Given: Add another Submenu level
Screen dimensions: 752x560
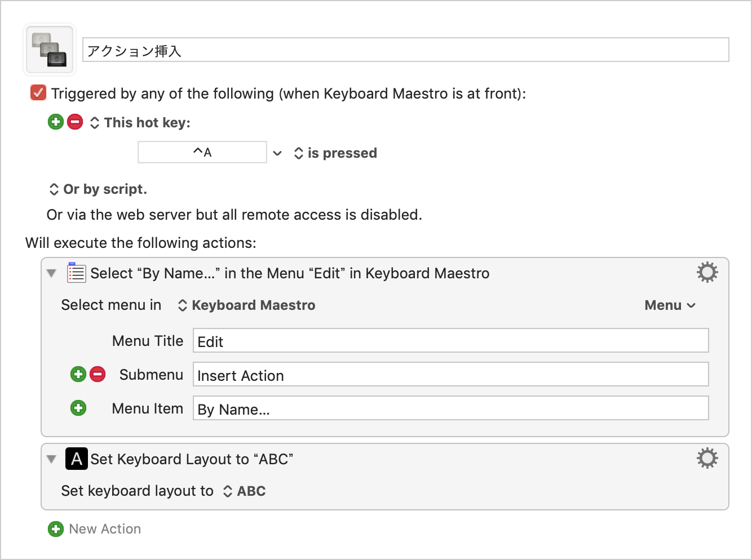Looking at the screenshot, I should tap(78, 374).
